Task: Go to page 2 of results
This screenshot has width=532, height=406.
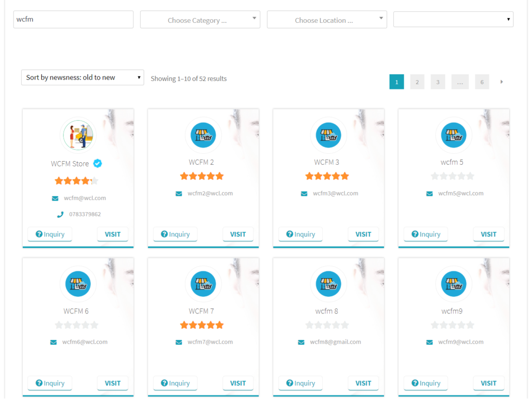Action: click(x=417, y=82)
